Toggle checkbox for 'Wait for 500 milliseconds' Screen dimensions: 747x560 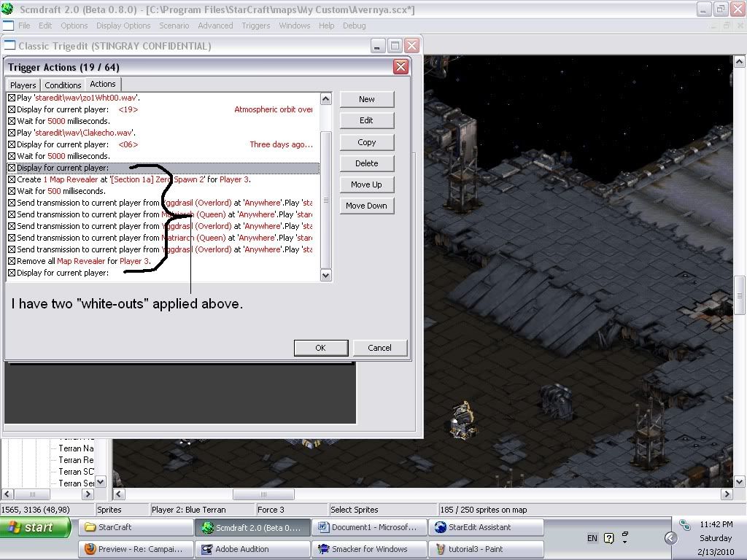click(x=12, y=191)
